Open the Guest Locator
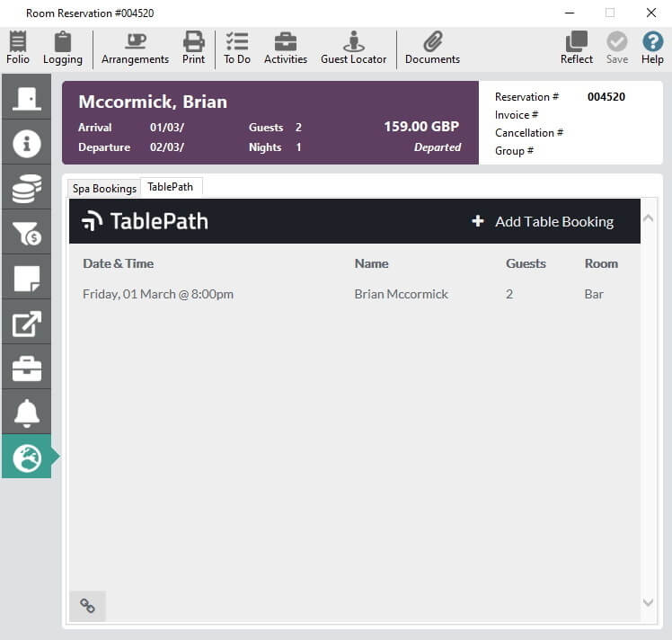This screenshot has width=672, height=640. click(354, 47)
